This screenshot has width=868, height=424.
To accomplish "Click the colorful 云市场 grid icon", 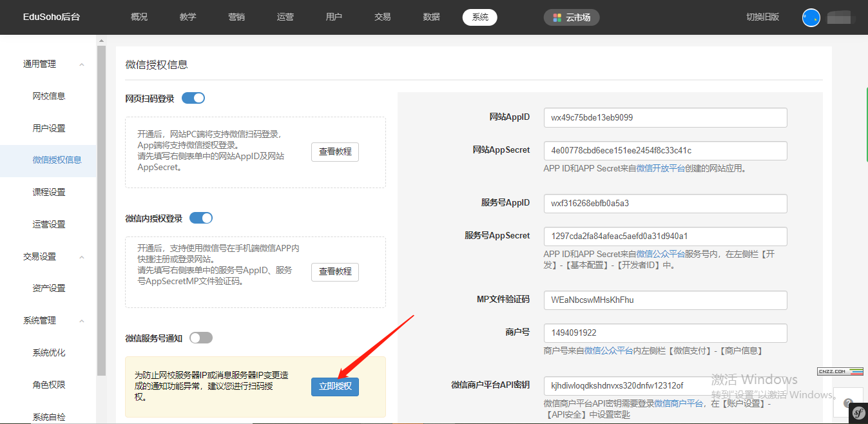I will click(557, 17).
